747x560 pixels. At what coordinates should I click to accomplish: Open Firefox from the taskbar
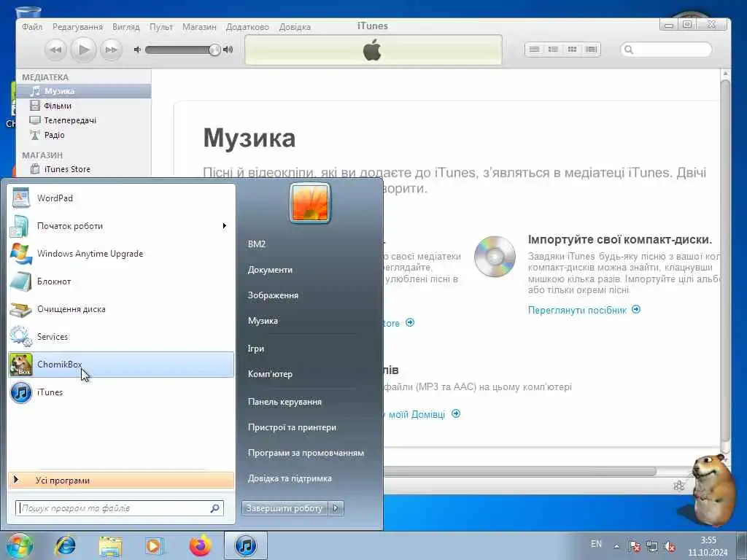[200, 545]
